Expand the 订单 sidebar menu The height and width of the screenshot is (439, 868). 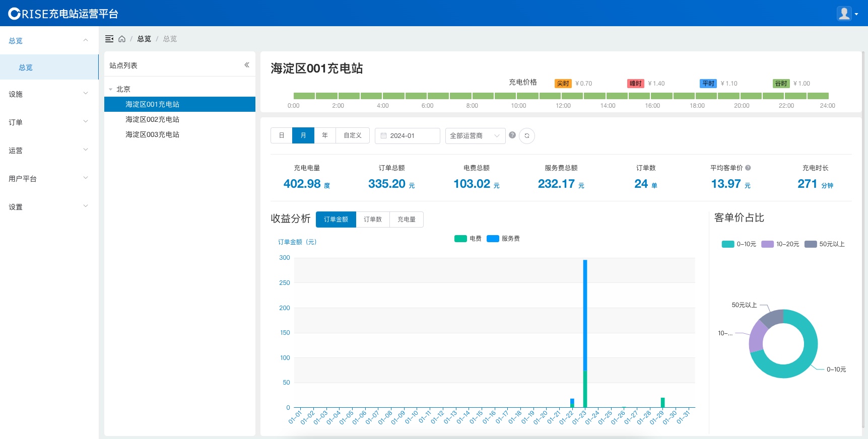(x=49, y=122)
